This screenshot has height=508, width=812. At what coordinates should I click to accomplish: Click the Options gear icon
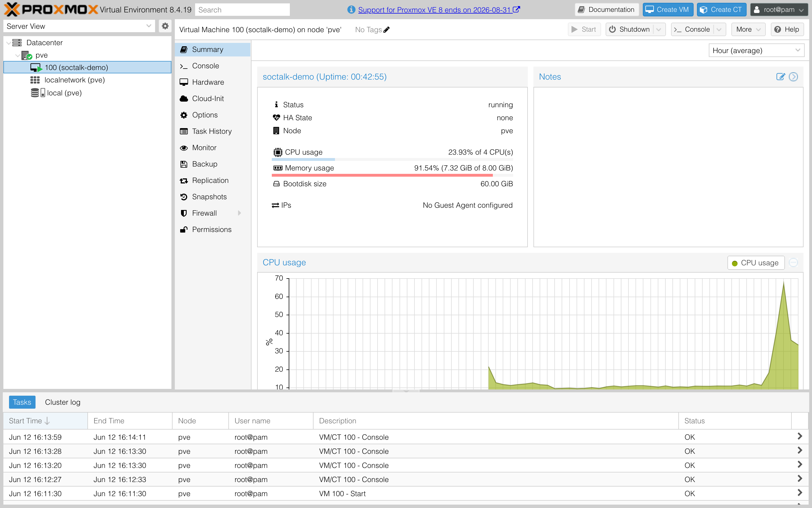(184, 115)
